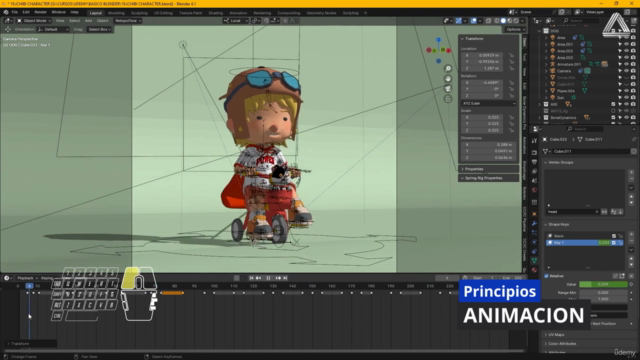Click the RetopoFlow header button
640x360 pixels.
pos(127,20)
